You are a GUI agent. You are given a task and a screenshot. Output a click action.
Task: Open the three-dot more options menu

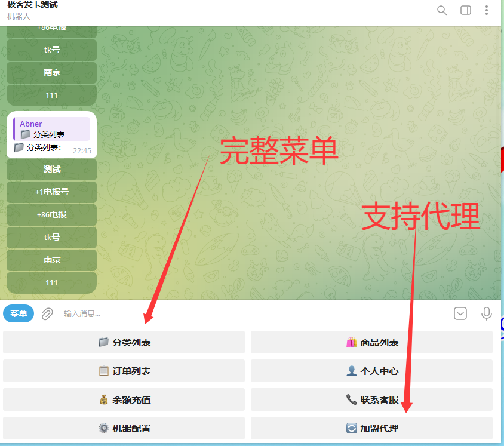tap(487, 10)
